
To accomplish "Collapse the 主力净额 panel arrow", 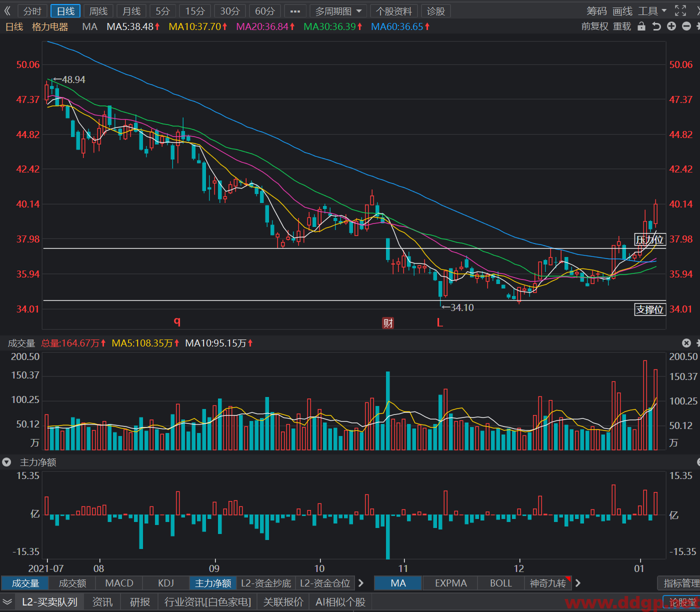I will tap(6, 462).
